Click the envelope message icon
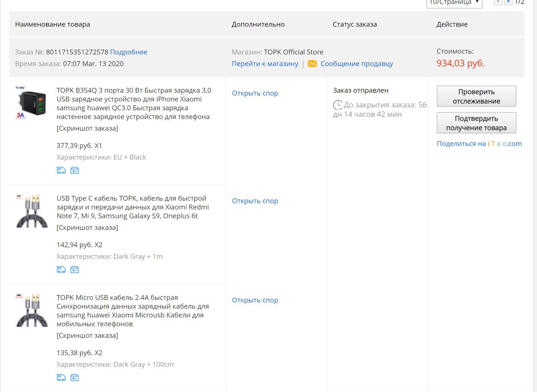This screenshot has width=537, height=392. (312, 64)
